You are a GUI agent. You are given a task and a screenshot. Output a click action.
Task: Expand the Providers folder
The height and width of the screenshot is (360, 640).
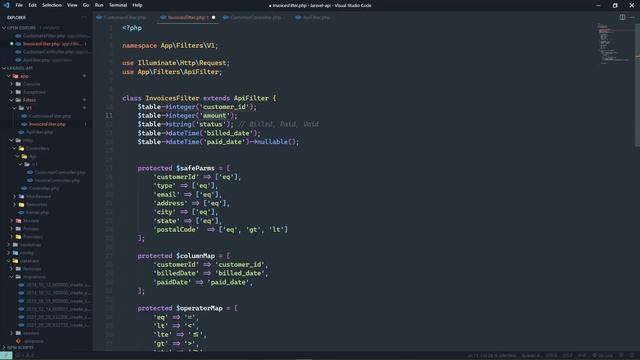coord(46,237)
